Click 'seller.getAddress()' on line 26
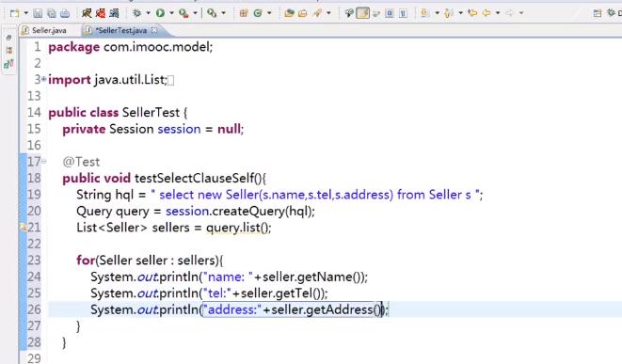The image size is (622, 364). (327, 309)
